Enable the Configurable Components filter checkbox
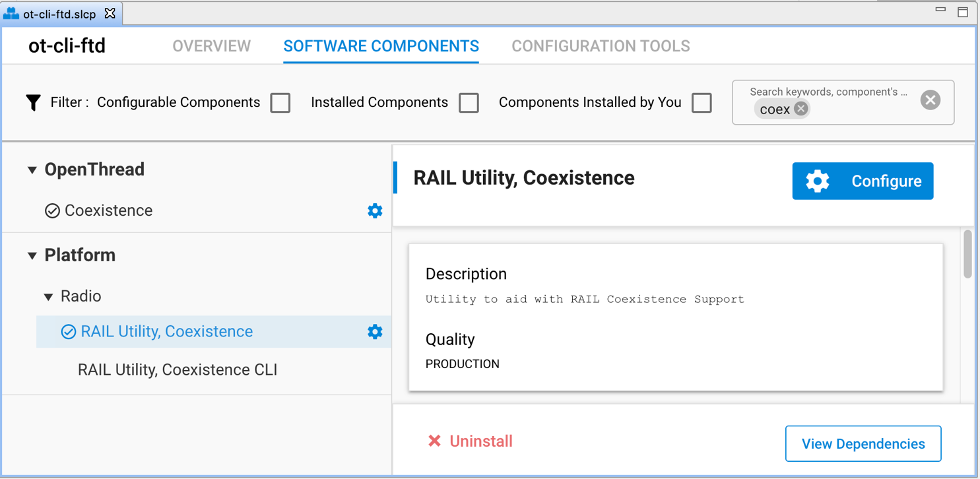 coord(280,103)
